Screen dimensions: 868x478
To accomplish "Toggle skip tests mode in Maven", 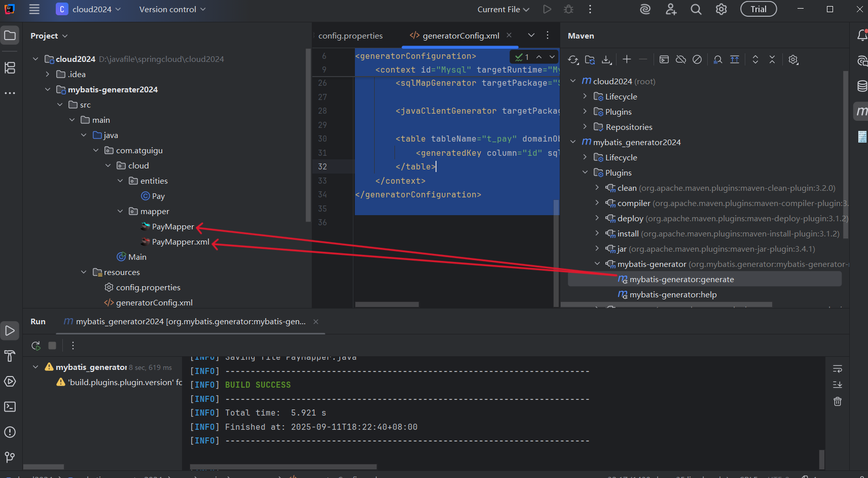I will point(697,59).
